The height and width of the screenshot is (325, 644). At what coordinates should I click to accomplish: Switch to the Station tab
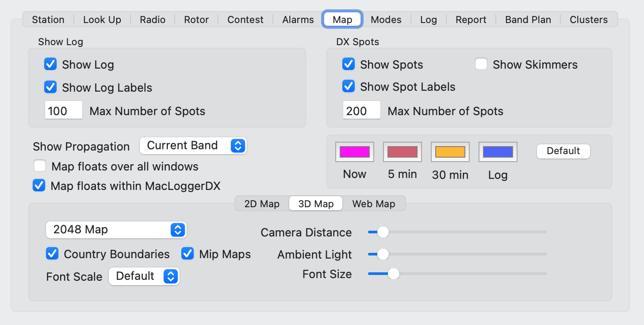[x=48, y=19]
